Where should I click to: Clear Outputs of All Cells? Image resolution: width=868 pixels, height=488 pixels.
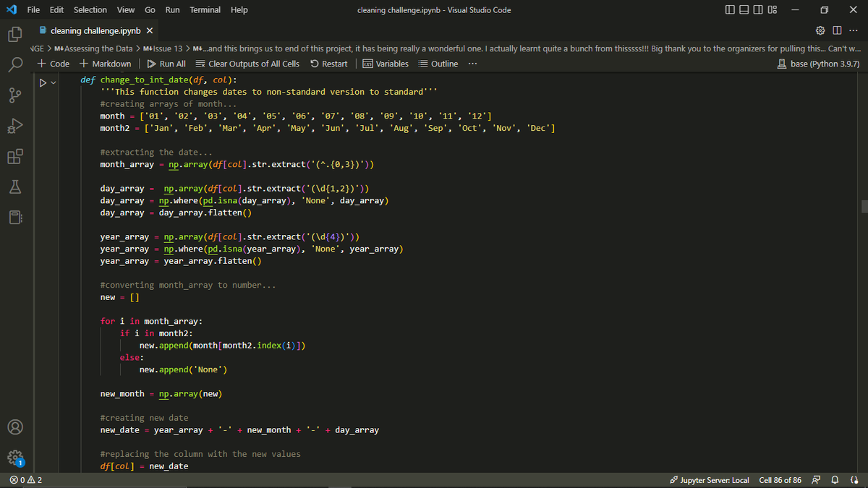tap(247, 64)
